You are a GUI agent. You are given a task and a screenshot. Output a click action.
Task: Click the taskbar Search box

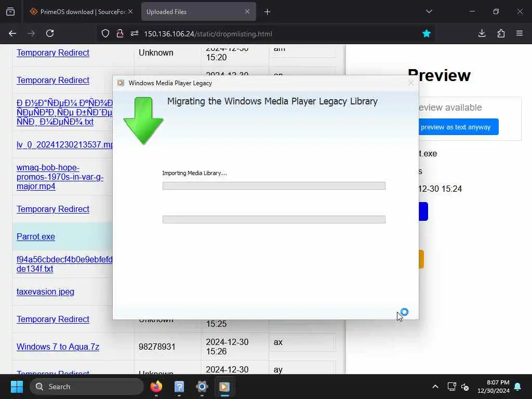pos(87,387)
